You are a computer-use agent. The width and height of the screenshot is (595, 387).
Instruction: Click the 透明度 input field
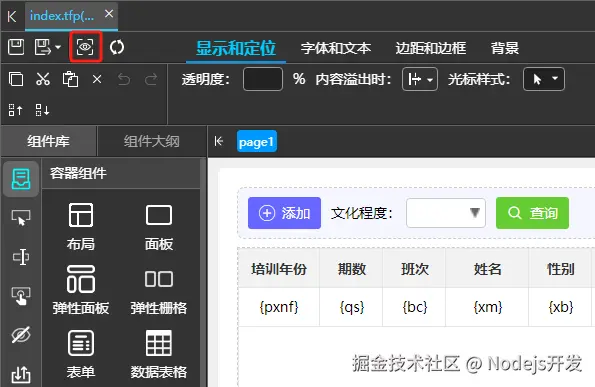pos(263,79)
